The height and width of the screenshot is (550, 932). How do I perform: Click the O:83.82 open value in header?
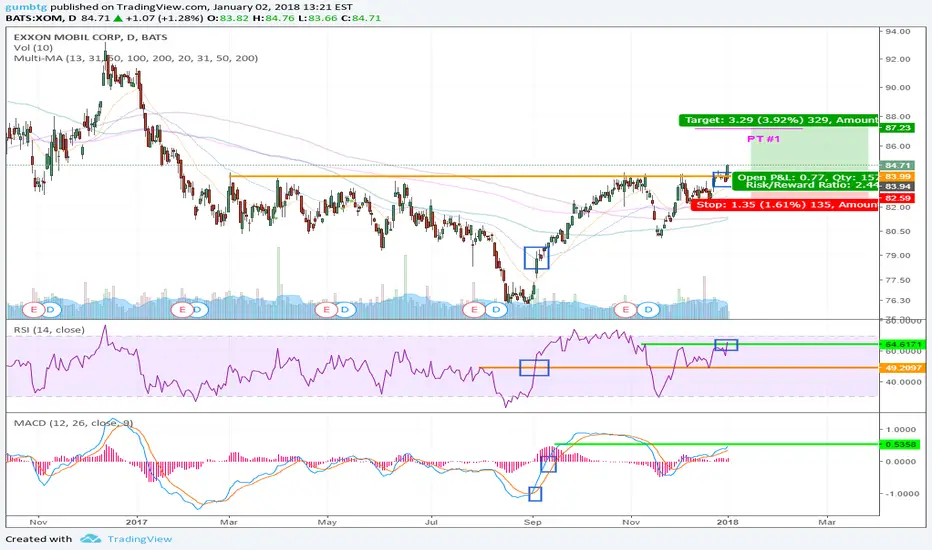[x=228, y=18]
